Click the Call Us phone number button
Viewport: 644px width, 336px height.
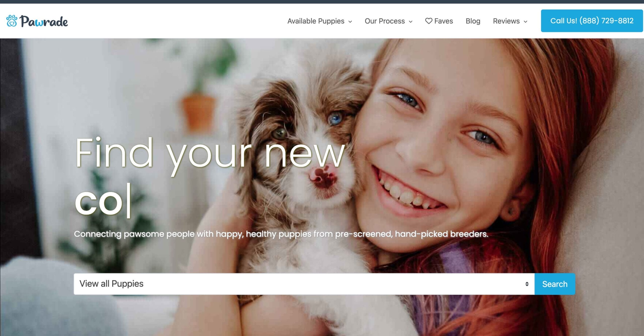pyautogui.click(x=592, y=21)
